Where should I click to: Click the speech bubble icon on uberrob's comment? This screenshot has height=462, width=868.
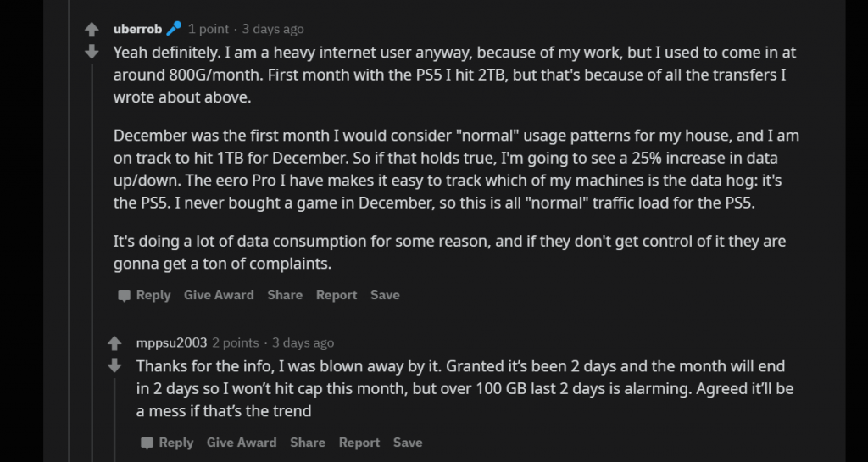point(125,296)
